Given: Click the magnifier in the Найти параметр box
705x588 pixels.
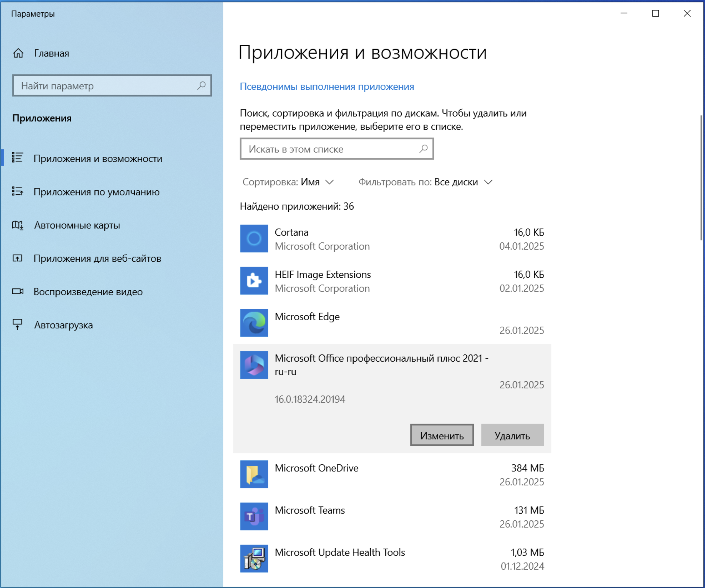Looking at the screenshot, I should click(202, 85).
